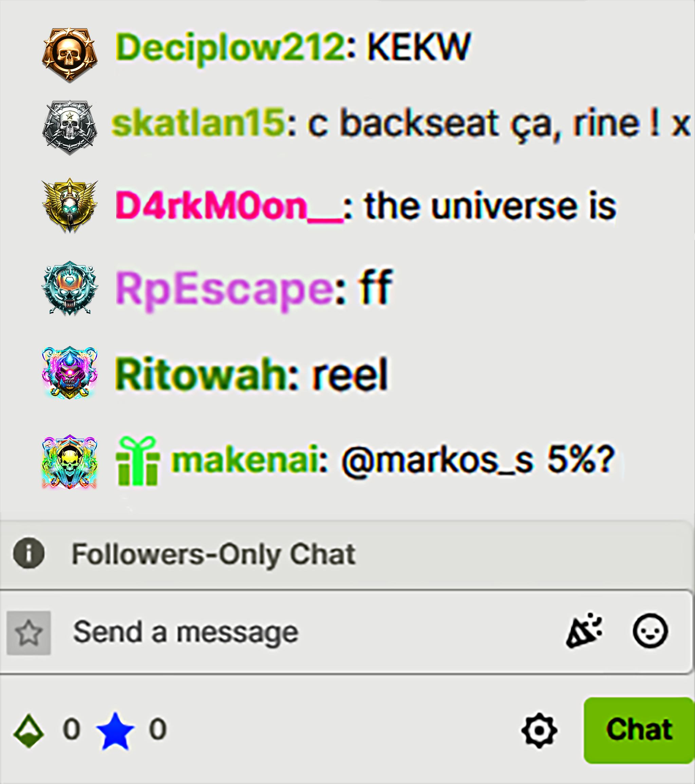Viewport: 695px width, 784px height.
Task: Click the Followers-Only Chat info icon
Action: pos(29,553)
